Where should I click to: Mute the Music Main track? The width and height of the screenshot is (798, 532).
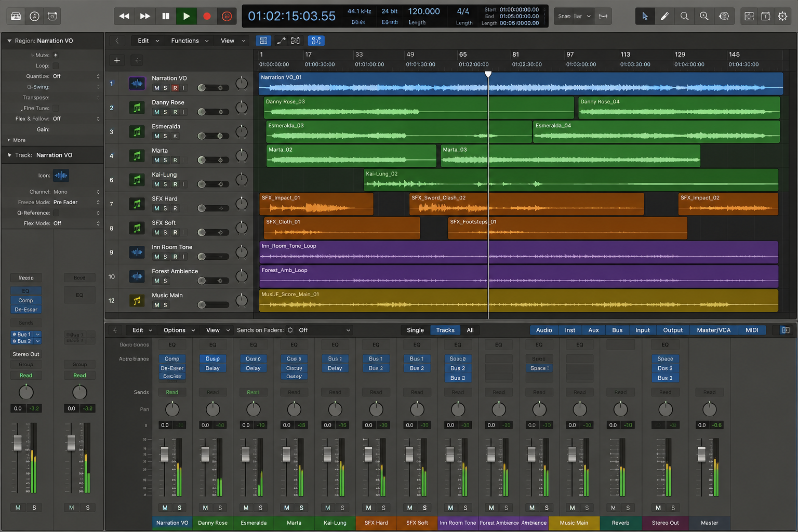click(x=157, y=305)
